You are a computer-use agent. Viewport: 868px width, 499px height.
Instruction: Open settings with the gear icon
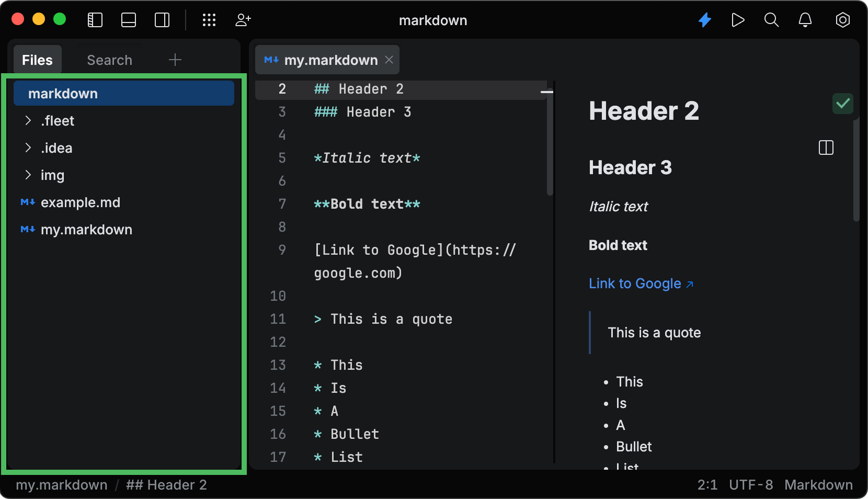(x=842, y=20)
